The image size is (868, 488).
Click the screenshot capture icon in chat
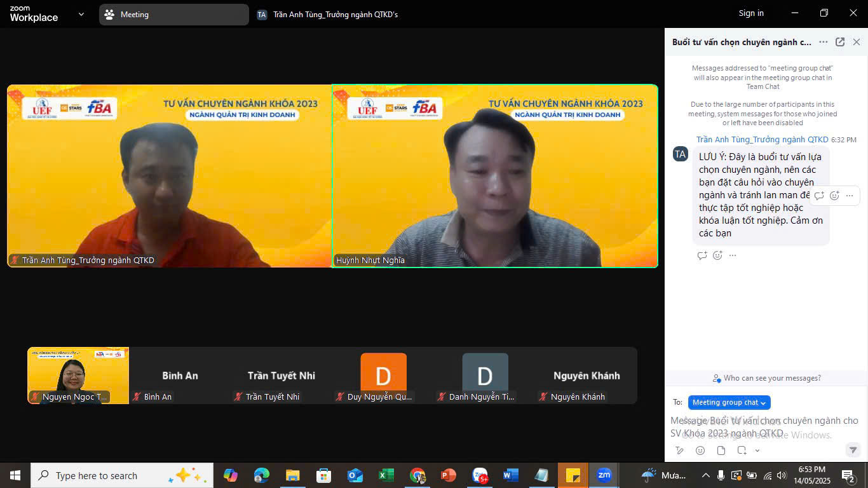pyautogui.click(x=742, y=451)
